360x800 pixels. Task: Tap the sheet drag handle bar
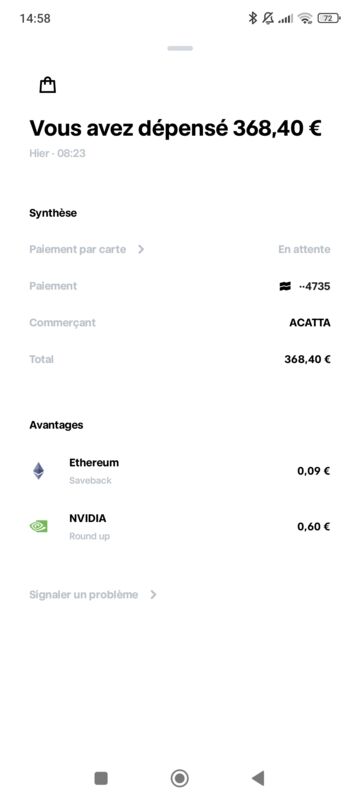tap(180, 48)
